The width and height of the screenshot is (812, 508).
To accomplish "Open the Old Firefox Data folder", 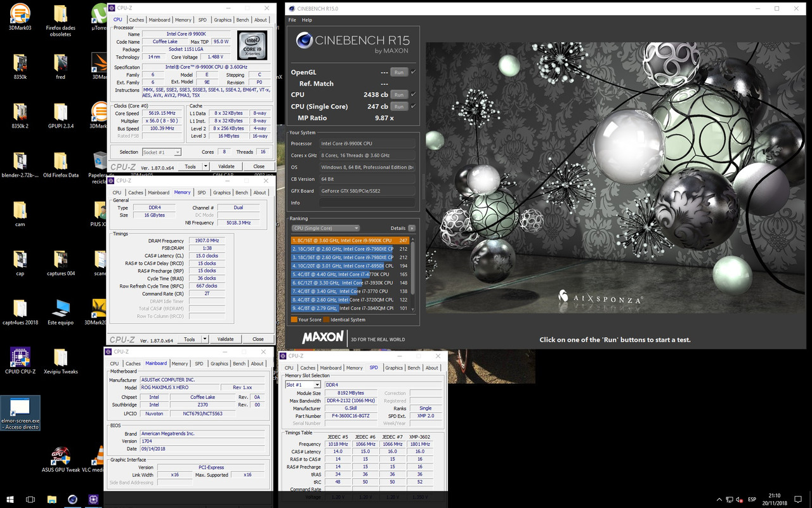I will click(60, 164).
